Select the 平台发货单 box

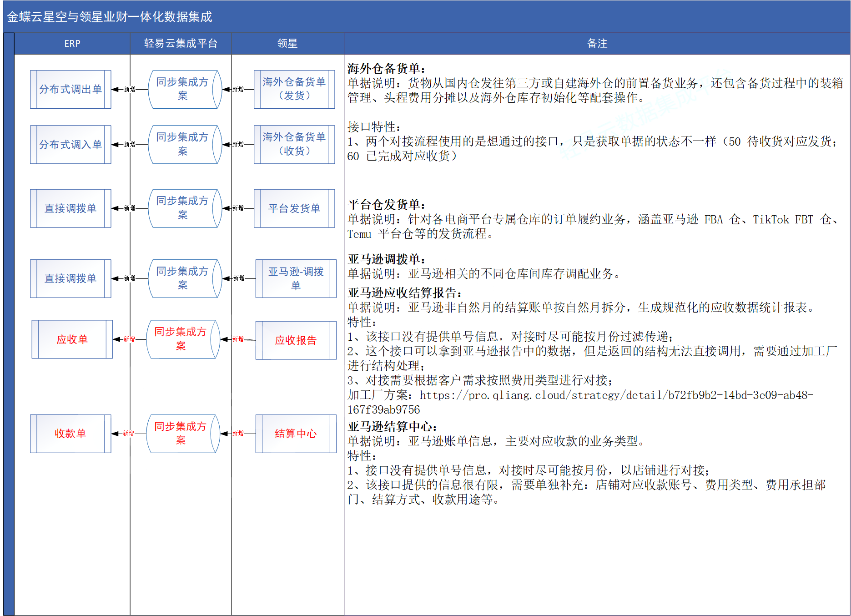294,208
